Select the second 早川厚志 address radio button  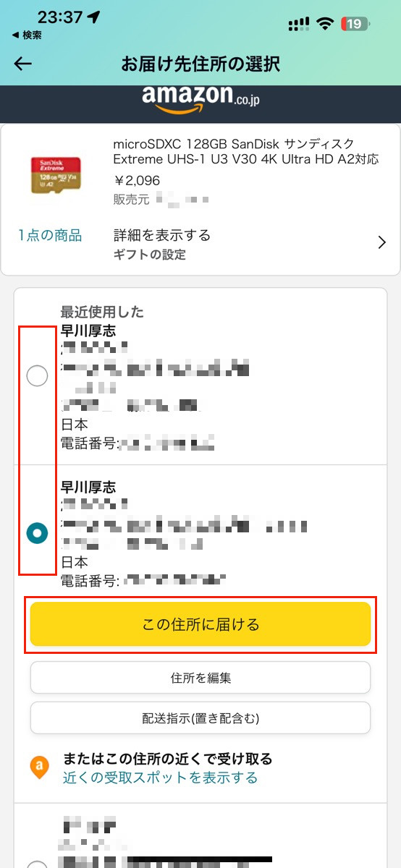37,533
